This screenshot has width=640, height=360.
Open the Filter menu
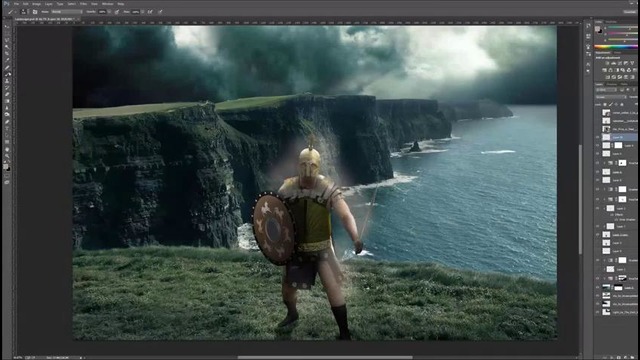pyautogui.click(x=83, y=4)
